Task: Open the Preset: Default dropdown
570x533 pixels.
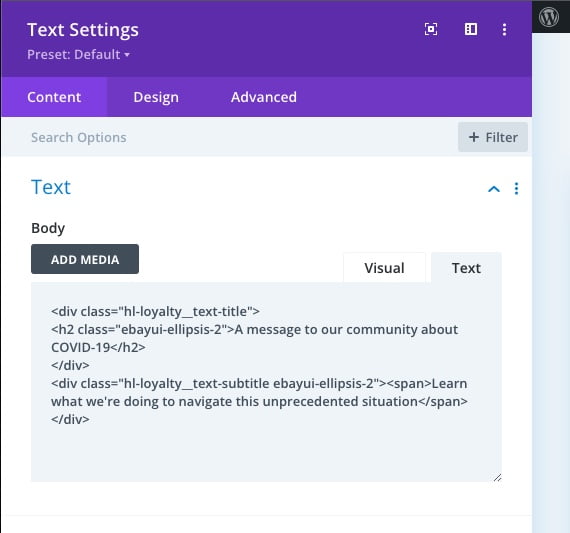Action: 78,55
